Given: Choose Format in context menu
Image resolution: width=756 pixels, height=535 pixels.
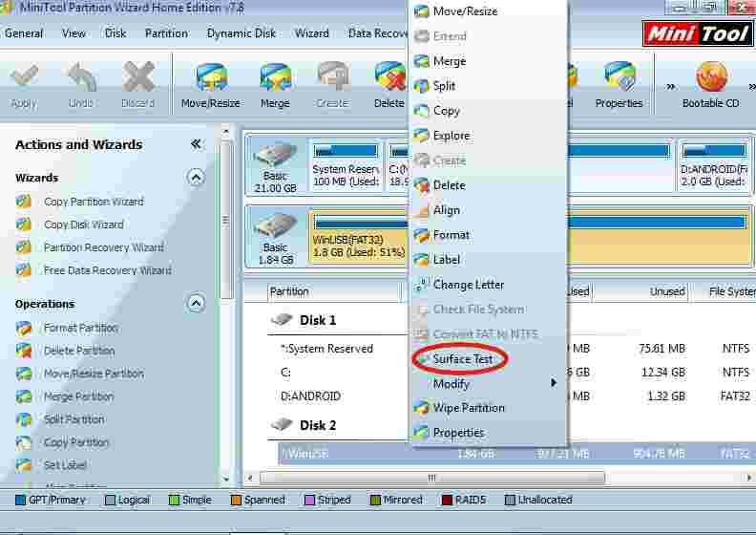Looking at the screenshot, I should pyautogui.click(x=490, y=235).
